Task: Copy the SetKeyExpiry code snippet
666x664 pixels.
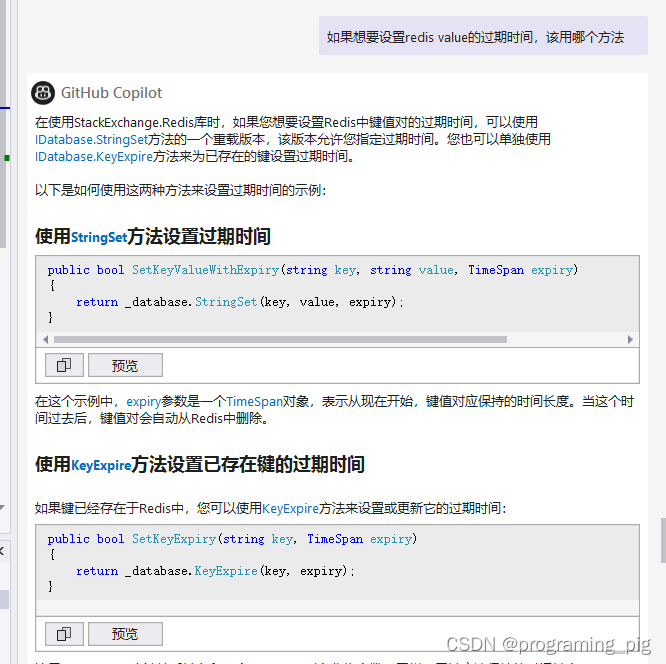Action: [x=64, y=634]
